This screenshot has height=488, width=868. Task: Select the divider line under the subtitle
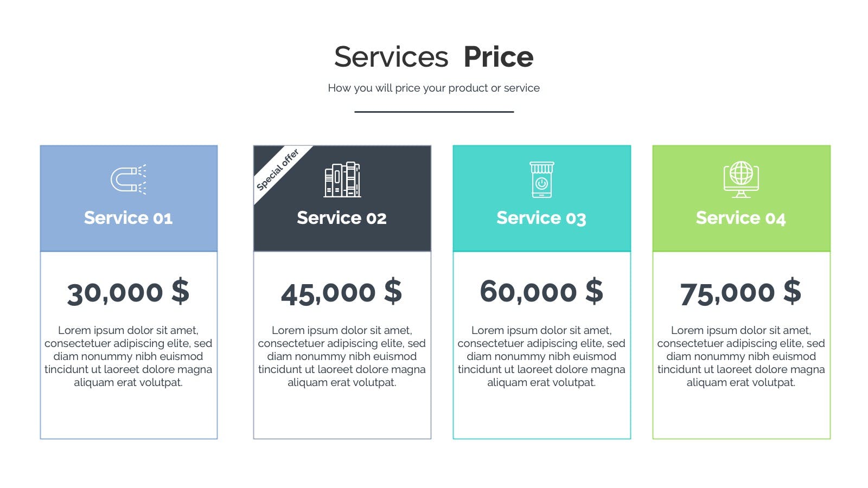[x=434, y=112]
